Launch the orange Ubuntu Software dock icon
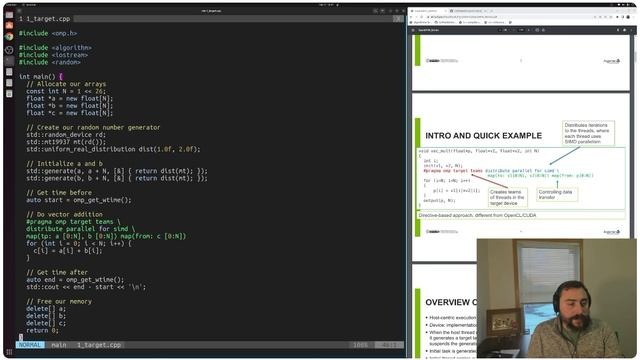 tap(9, 25)
